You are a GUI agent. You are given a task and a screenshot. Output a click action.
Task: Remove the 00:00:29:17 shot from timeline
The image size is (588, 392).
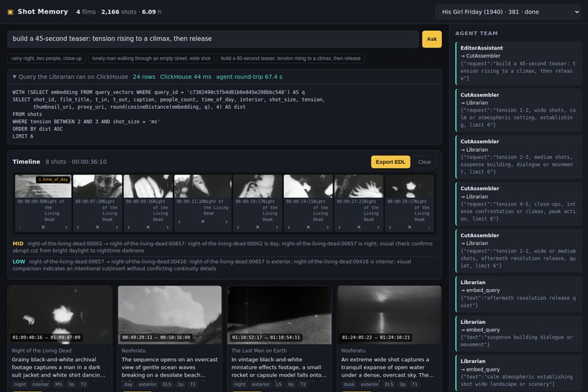click(x=409, y=227)
